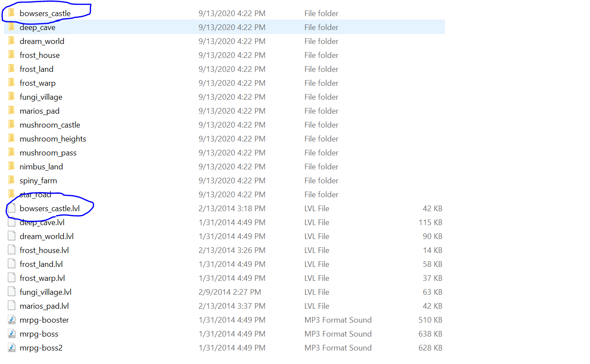Select the frost_warp folder name
Viewport: 590px width, 364px height.
[37, 83]
